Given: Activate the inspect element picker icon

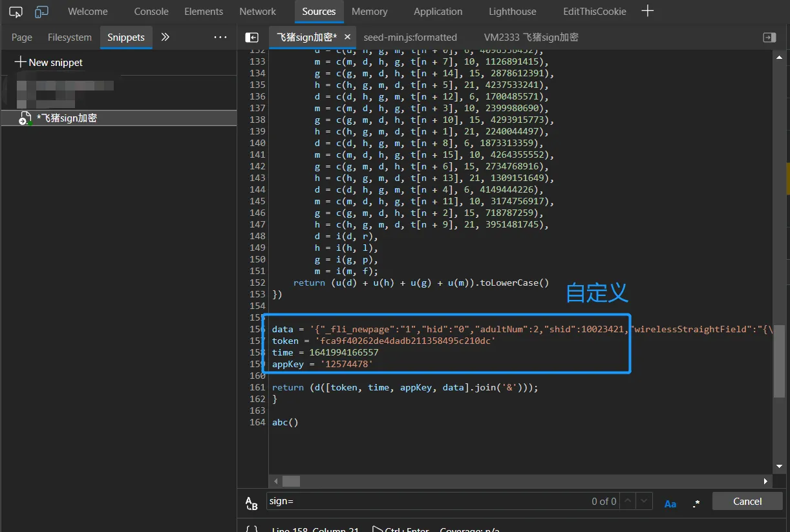Looking at the screenshot, I should tap(16, 12).
